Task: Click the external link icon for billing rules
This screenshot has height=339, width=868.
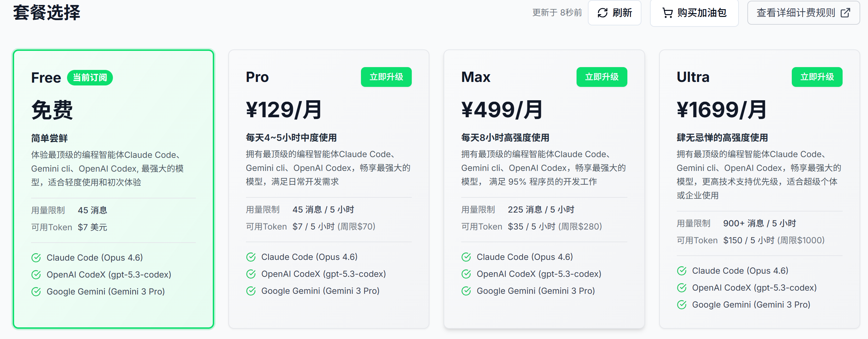Action: [x=845, y=13]
